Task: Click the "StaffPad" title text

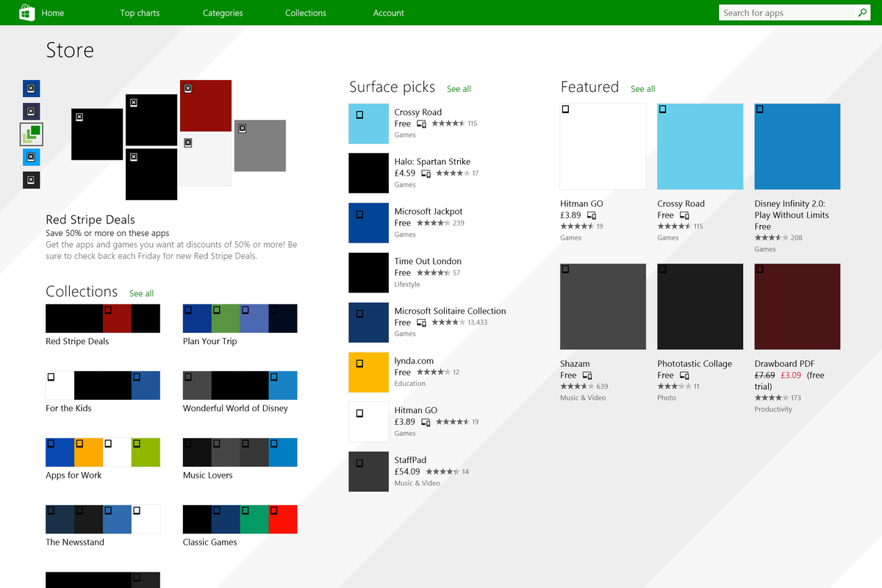Action: (x=410, y=460)
